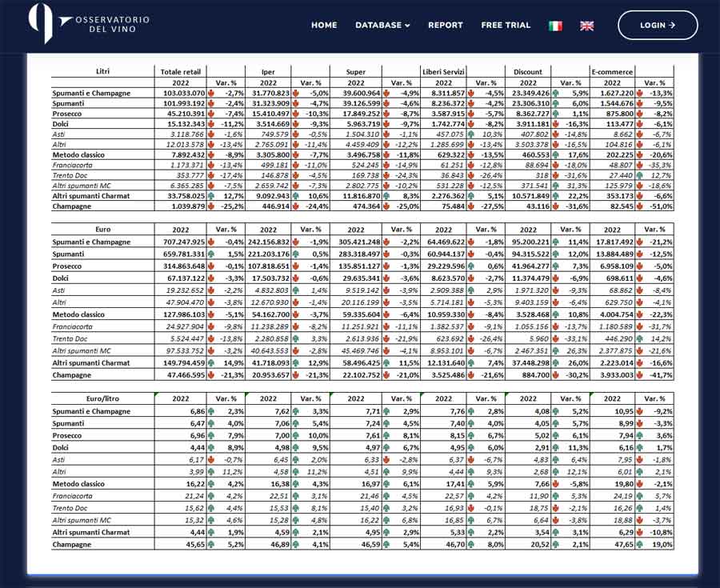Select Discount litres value 23.349.426

click(530, 93)
